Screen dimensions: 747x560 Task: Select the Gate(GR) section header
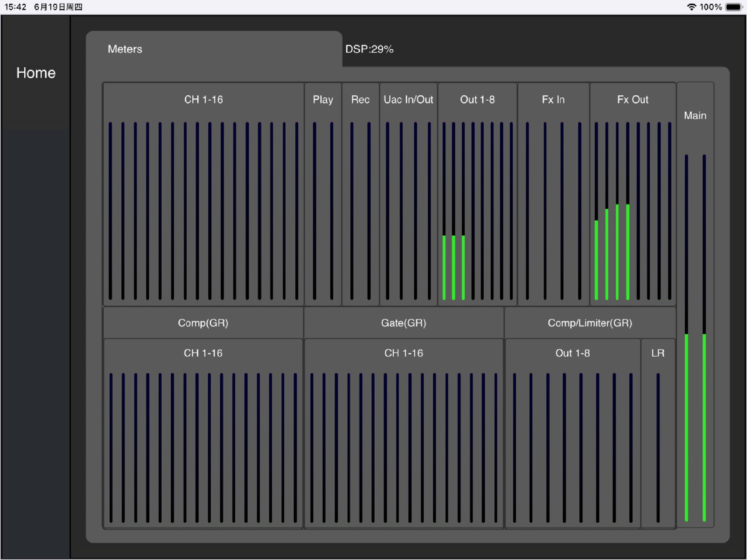point(404,323)
